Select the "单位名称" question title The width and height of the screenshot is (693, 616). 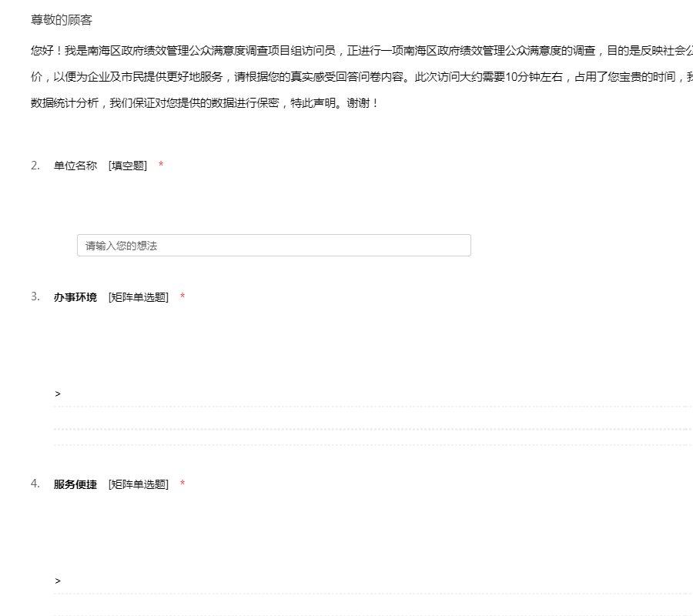(x=75, y=166)
